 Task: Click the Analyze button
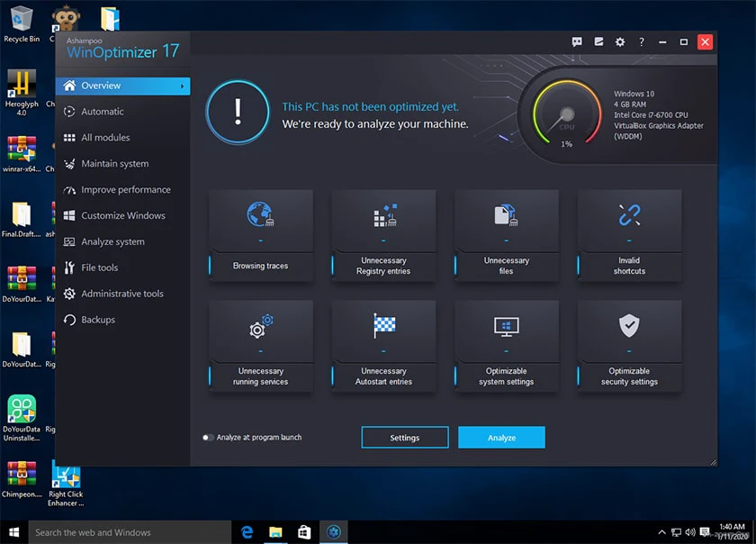[501, 438]
